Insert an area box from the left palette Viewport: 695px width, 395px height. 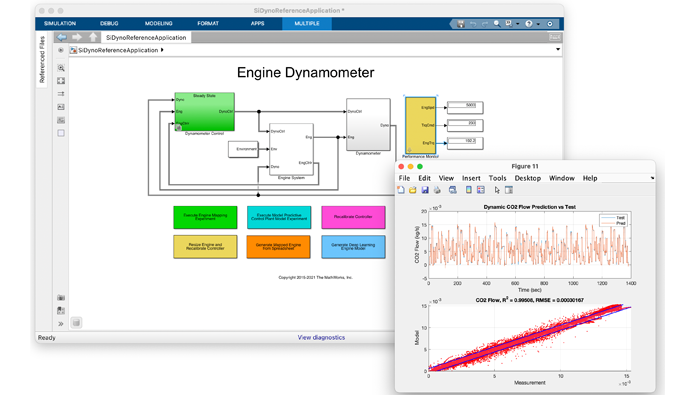point(61,133)
